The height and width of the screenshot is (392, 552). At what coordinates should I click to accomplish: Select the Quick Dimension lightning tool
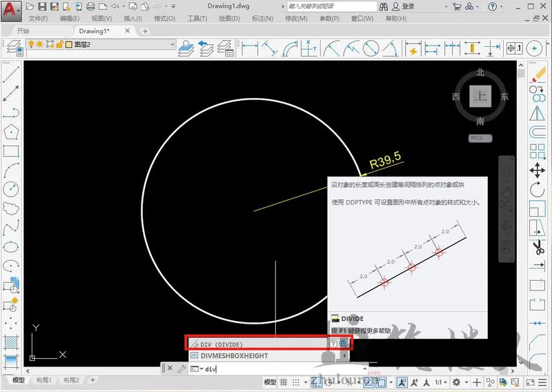pyautogui.click(x=413, y=48)
